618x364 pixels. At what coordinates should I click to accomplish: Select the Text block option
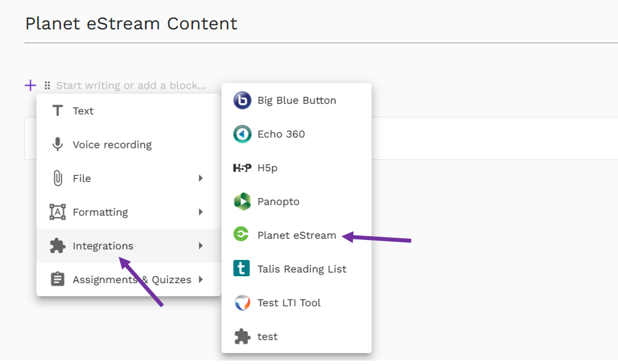(x=129, y=111)
